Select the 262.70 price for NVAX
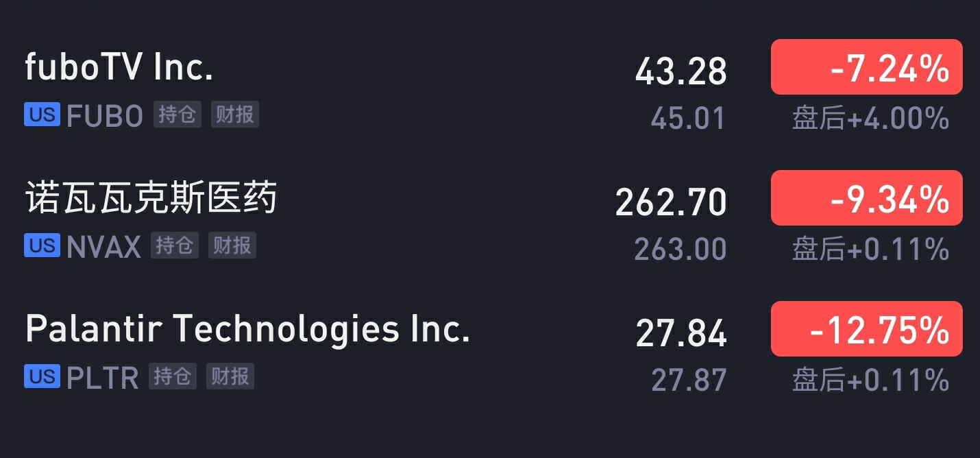The width and height of the screenshot is (980, 458). click(671, 202)
